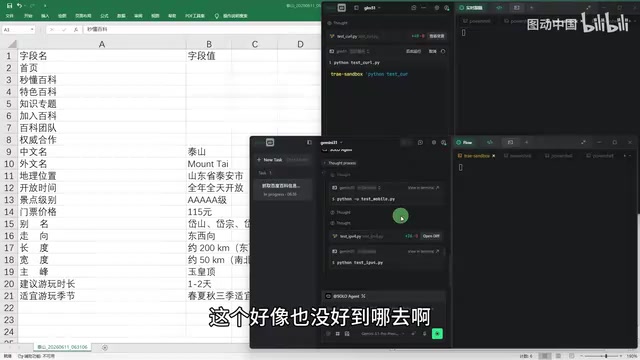Open the PDF工具集 ribbon tab

click(x=195, y=16)
